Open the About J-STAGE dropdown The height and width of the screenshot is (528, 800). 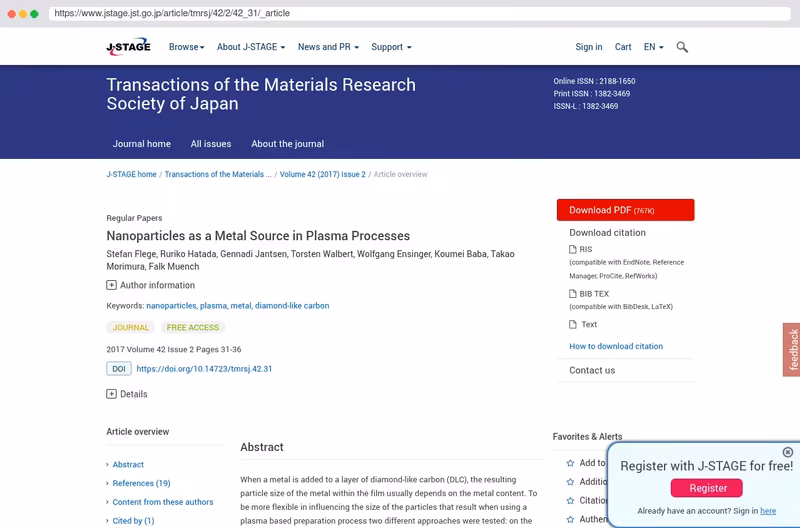(x=251, y=47)
